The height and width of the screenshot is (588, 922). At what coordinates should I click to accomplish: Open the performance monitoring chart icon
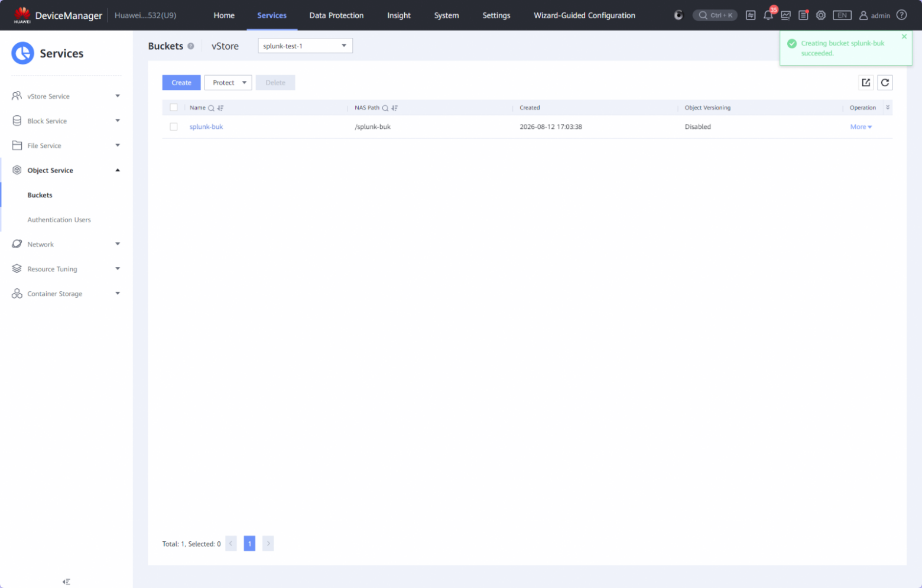(785, 15)
